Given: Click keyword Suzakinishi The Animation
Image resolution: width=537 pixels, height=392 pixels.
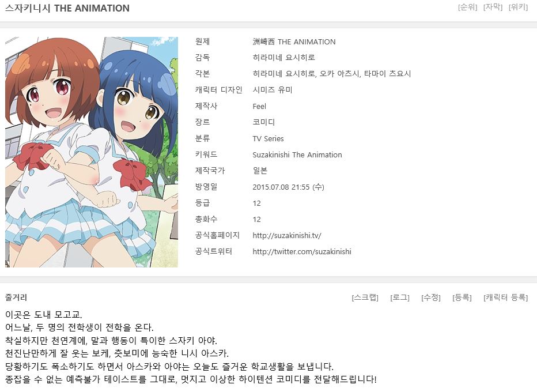Looking at the screenshot, I should 297,155.
